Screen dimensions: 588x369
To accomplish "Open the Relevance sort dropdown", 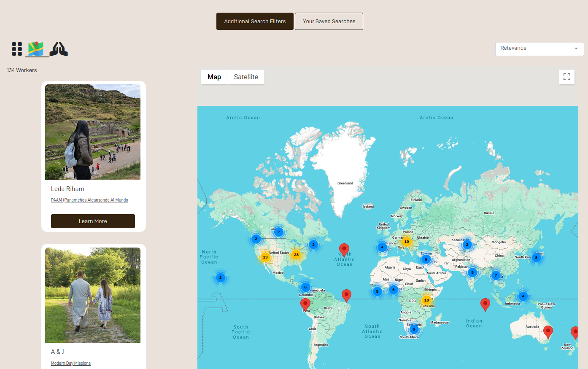I will (x=539, y=49).
